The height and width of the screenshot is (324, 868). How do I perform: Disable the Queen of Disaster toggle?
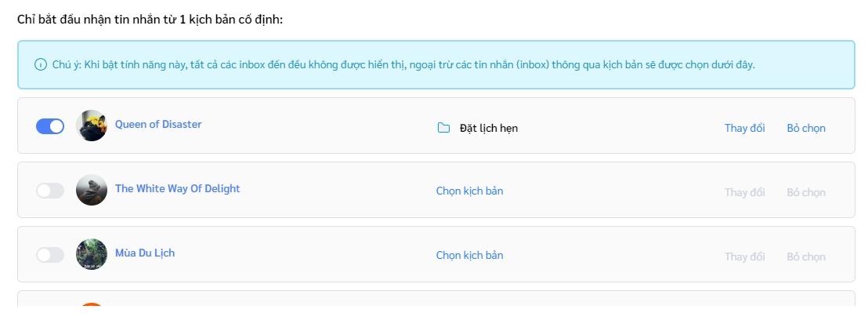50,126
